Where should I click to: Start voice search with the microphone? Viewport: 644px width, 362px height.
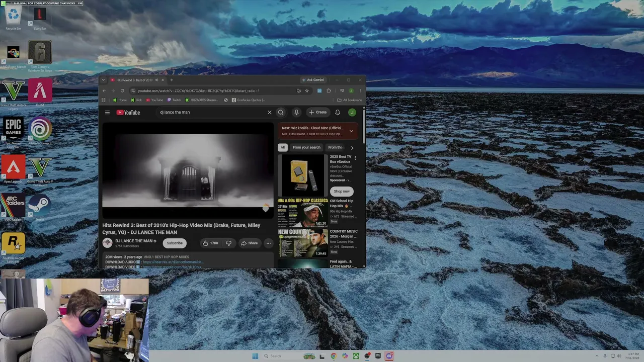pyautogui.click(x=296, y=112)
